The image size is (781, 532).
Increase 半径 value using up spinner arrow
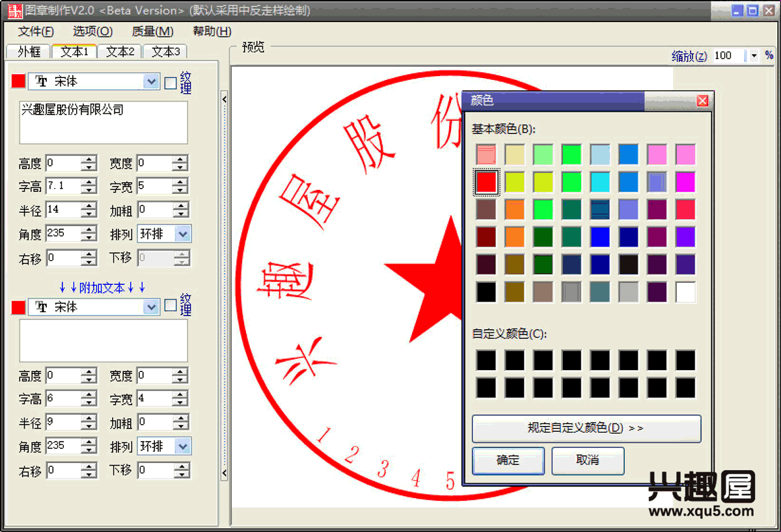(x=89, y=206)
